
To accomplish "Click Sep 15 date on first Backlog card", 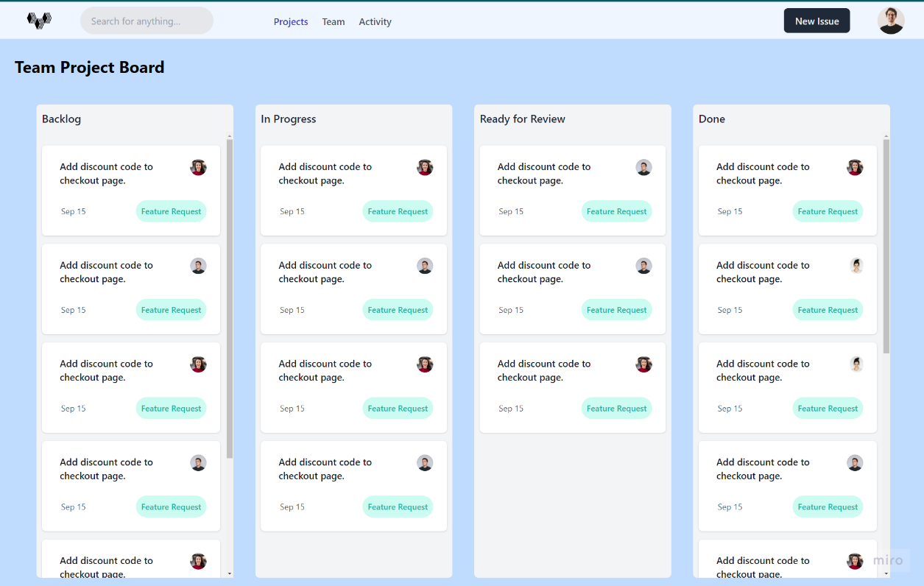I will pos(74,211).
